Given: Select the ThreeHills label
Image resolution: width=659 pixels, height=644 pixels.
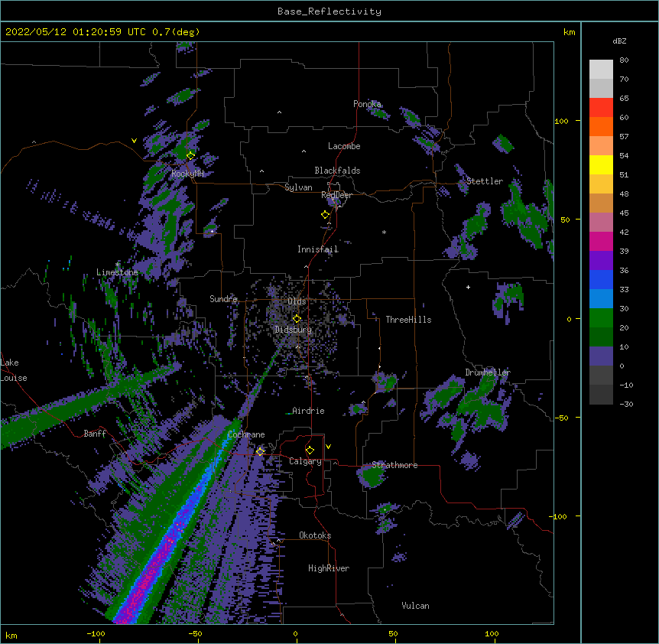Looking at the screenshot, I should pyautogui.click(x=408, y=320).
